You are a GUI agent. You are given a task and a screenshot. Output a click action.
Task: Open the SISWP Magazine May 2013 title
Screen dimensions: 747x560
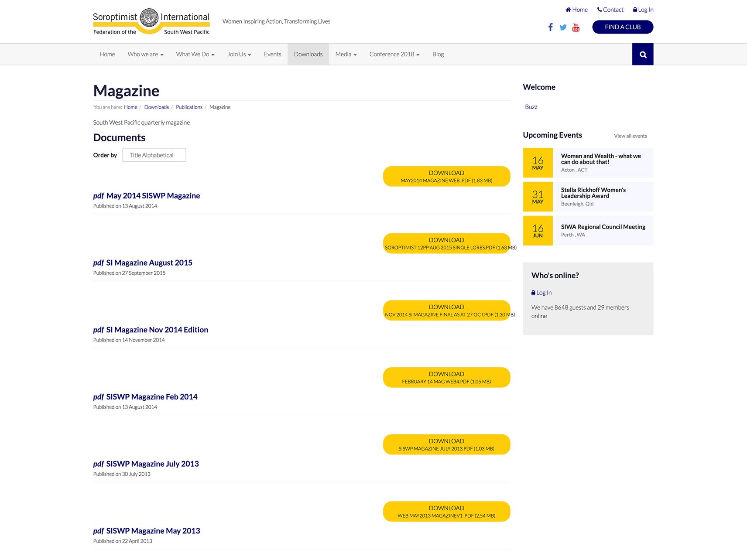click(x=153, y=531)
